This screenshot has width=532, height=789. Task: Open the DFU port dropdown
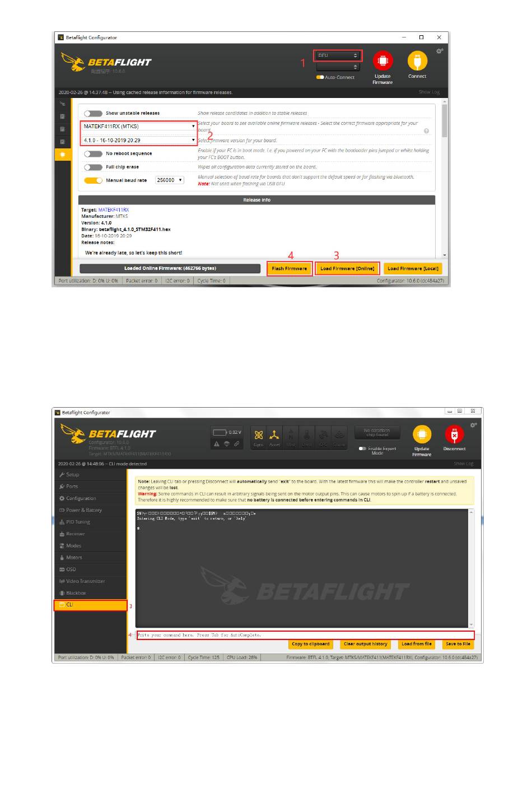click(338, 55)
